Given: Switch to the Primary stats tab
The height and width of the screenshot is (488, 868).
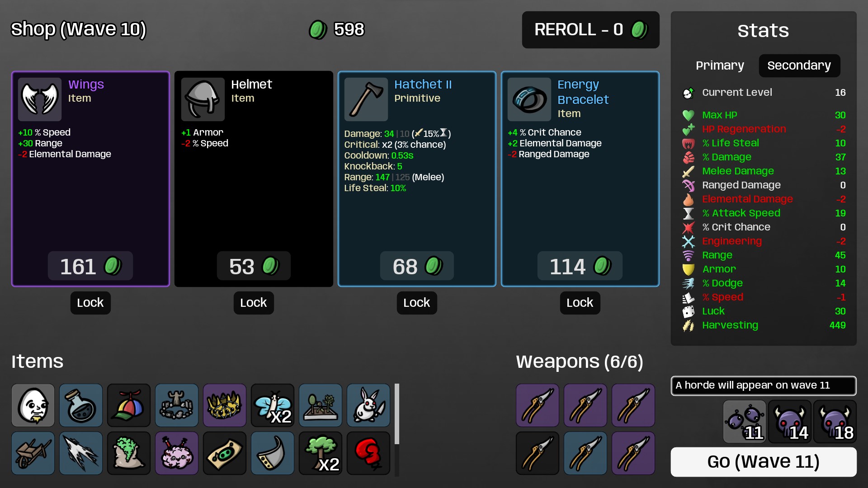Looking at the screenshot, I should [x=720, y=66].
